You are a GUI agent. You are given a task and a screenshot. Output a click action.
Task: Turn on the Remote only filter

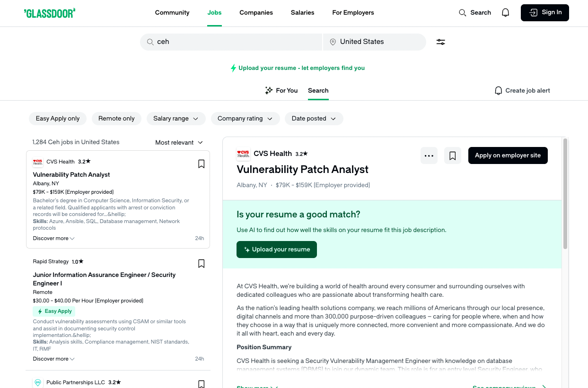click(x=116, y=118)
